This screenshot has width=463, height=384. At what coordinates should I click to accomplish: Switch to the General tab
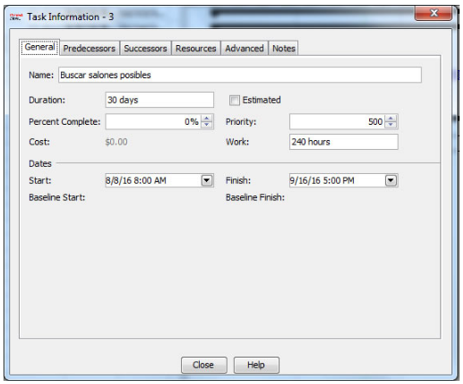coord(40,47)
